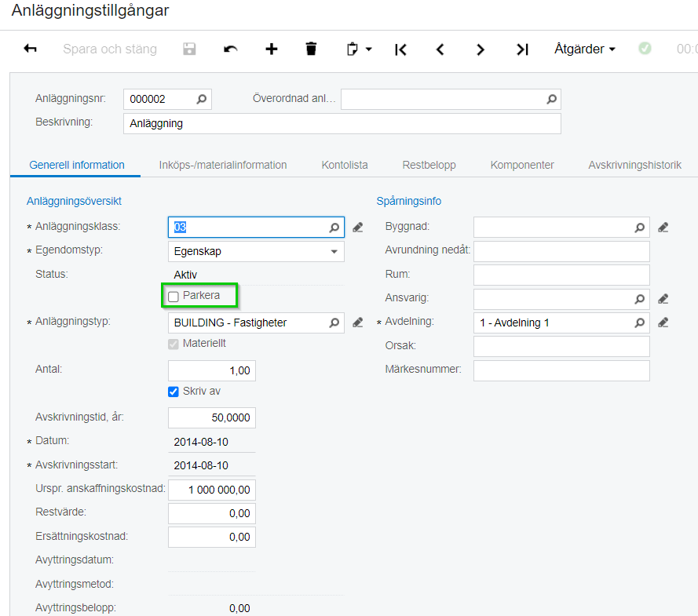This screenshot has width=698, height=616.
Task: Open the clipboard dropdown arrow
Action: pyautogui.click(x=368, y=49)
